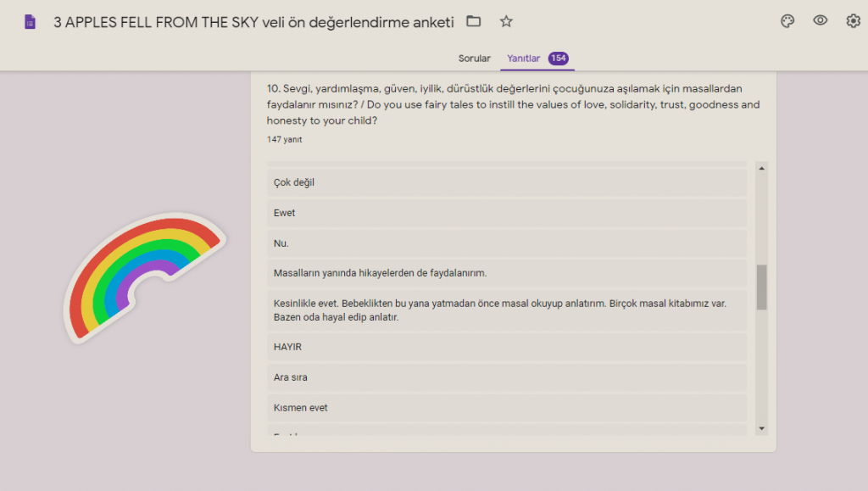The height and width of the screenshot is (491, 868).
Task: Switch to the Sorular tab
Action: (474, 59)
